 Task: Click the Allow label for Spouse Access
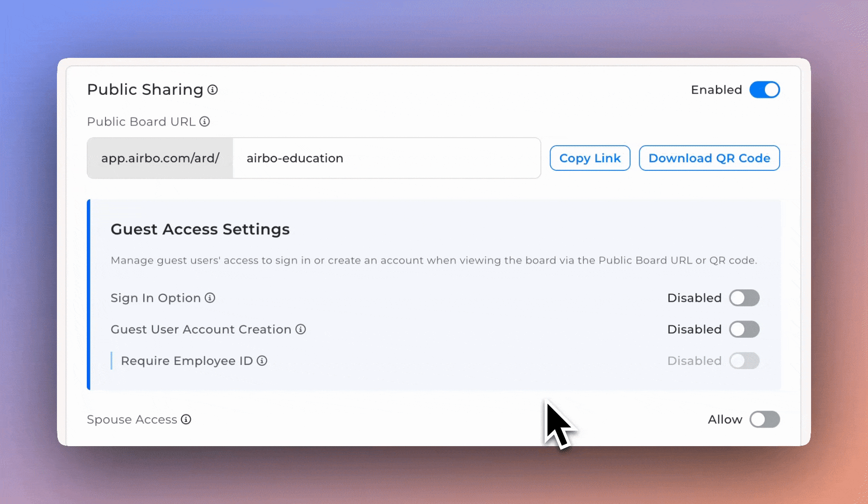coord(725,420)
